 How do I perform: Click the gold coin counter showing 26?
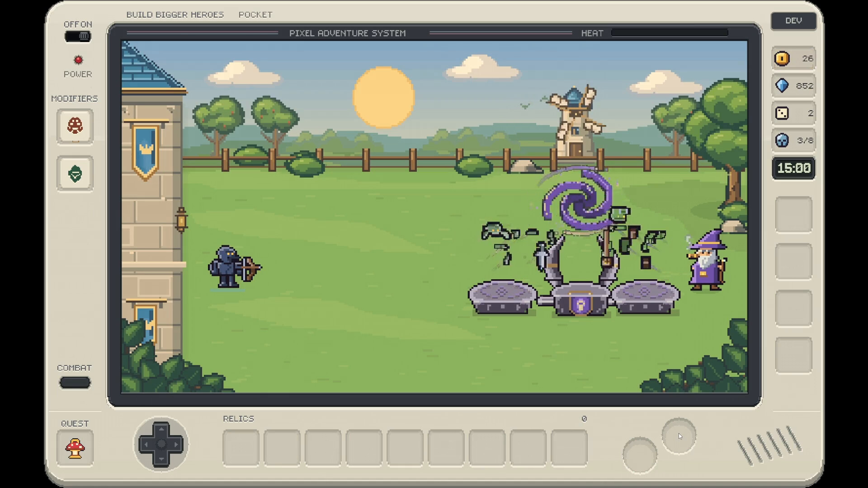click(x=794, y=58)
